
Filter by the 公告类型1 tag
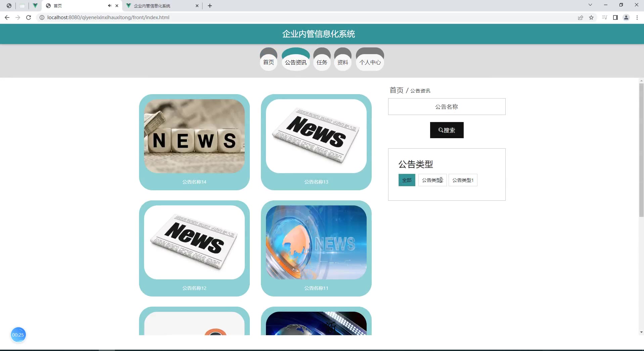coord(463,180)
